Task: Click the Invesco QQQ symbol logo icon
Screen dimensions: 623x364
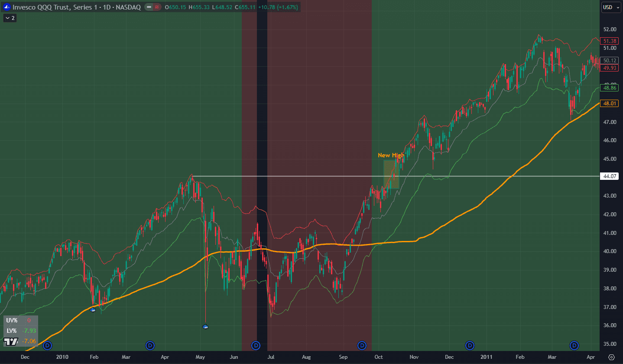Action: (6, 7)
